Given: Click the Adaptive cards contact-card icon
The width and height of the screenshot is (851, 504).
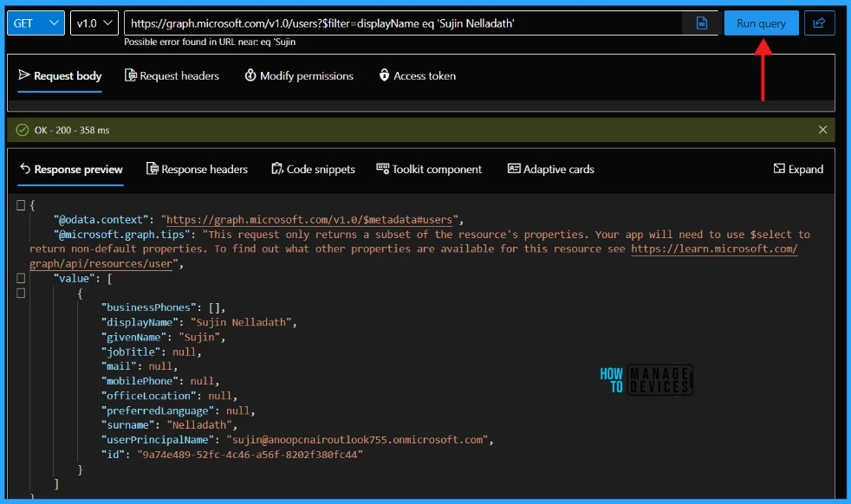Looking at the screenshot, I should [514, 169].
